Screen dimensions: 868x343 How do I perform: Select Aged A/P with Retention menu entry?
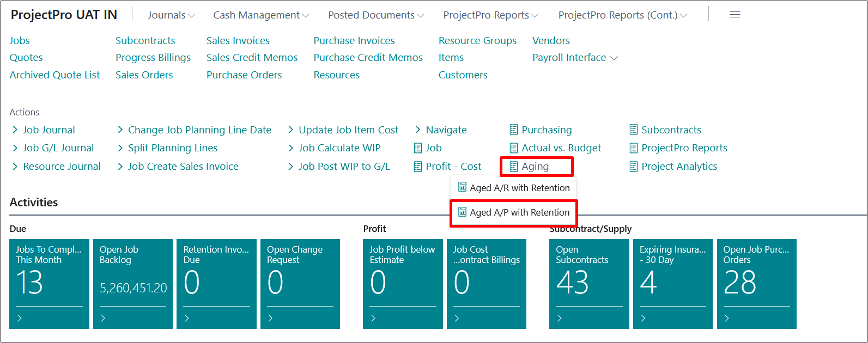click(519, 212)
